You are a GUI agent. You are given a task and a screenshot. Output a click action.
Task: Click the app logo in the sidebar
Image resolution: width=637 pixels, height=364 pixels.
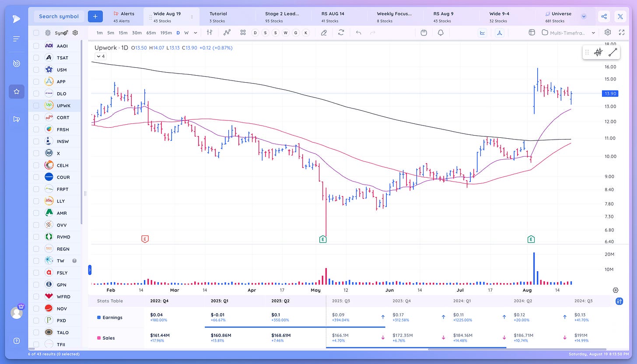(x=16, y=18)
